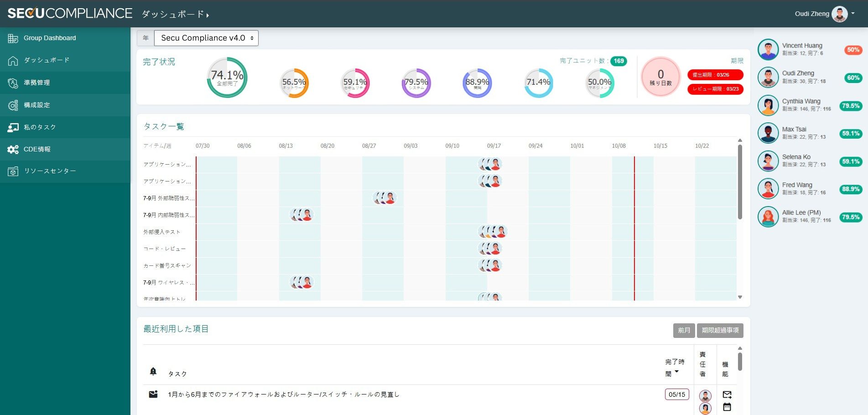Click task list scrollbar up arrow
This screenshot has height=415, width=868.
[x=740, y=140]
